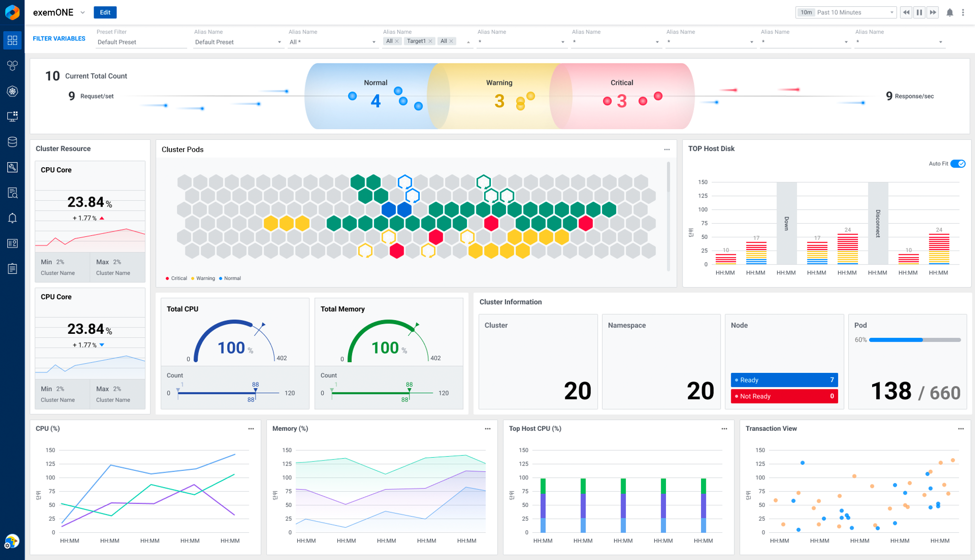Open the Cluster Pods options menu

667,150
